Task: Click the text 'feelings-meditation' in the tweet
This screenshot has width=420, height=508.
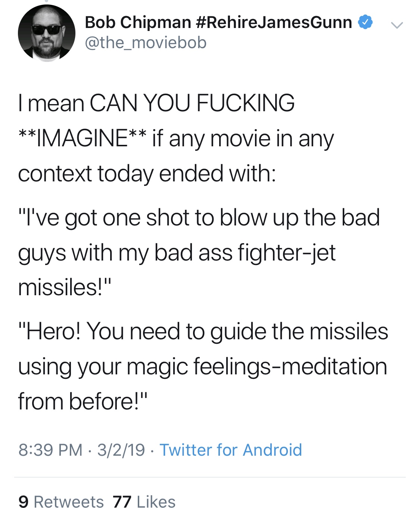Action: (x=290, y=367)
